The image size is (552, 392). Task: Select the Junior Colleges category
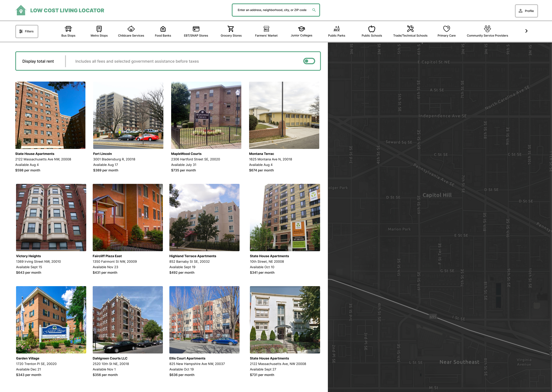click(301, 31)
